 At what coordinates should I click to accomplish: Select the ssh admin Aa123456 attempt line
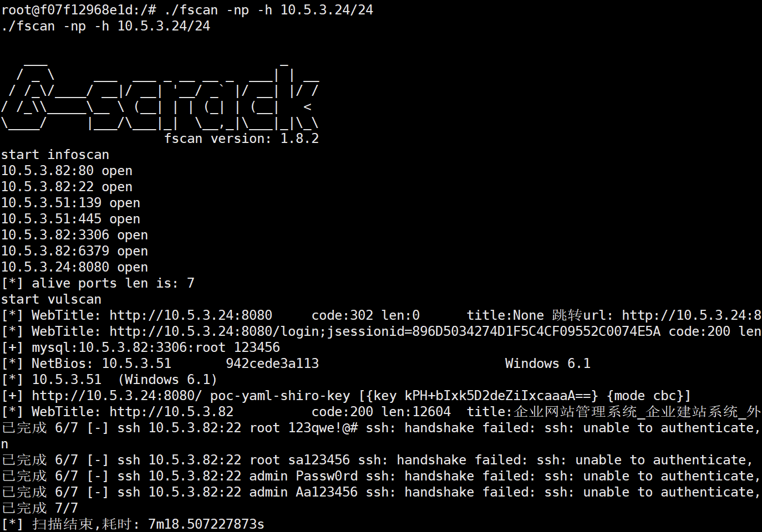(381, 492)
